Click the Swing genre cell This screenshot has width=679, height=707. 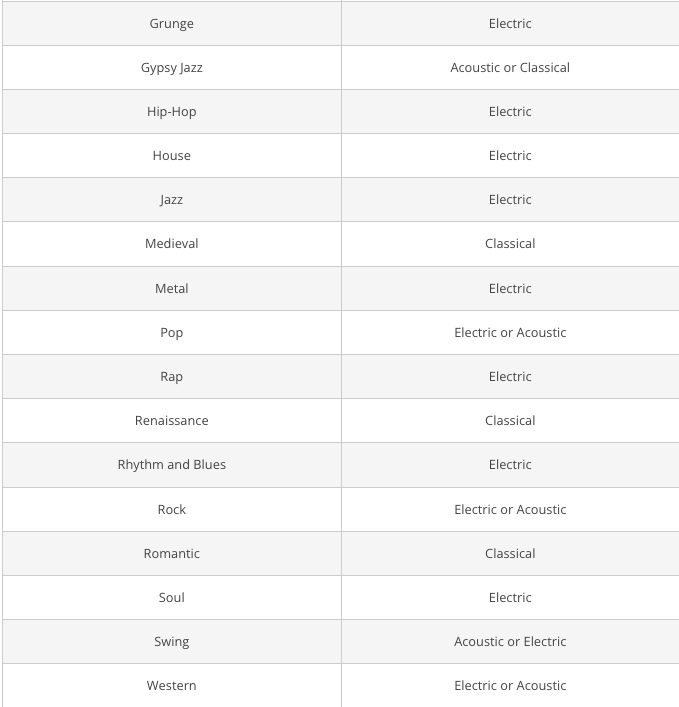pos(172,641)
